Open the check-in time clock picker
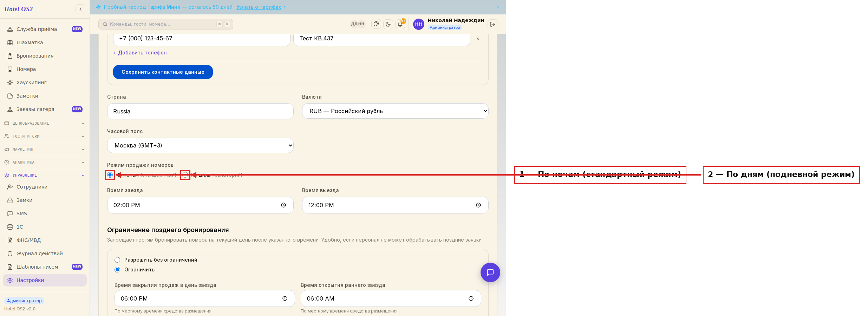868x316 pixels. point(283,205)
